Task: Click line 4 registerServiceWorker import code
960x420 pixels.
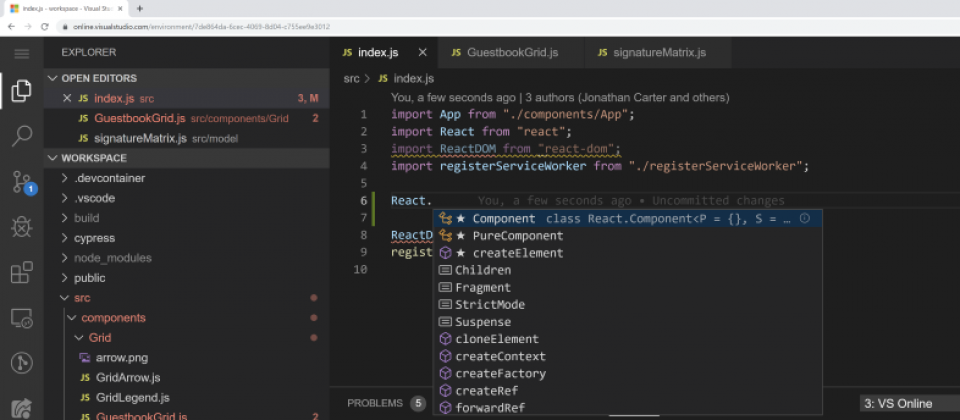Action: (600, 166)
